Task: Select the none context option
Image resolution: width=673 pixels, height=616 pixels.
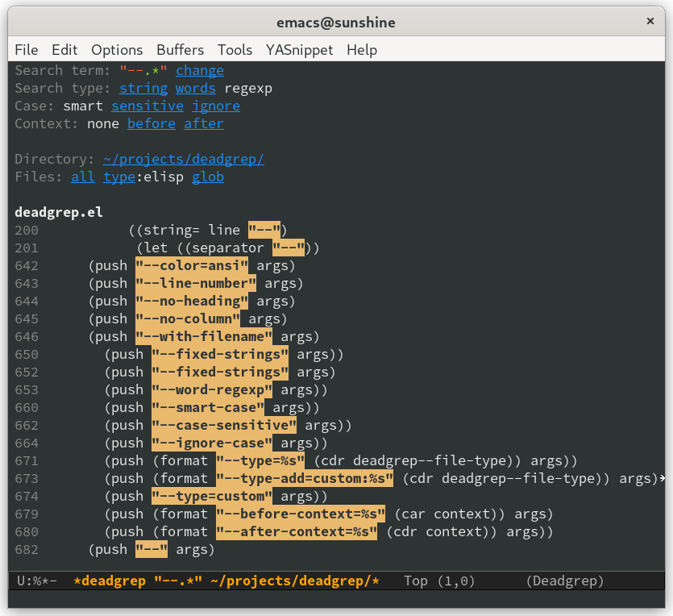Action: (103, 123)
